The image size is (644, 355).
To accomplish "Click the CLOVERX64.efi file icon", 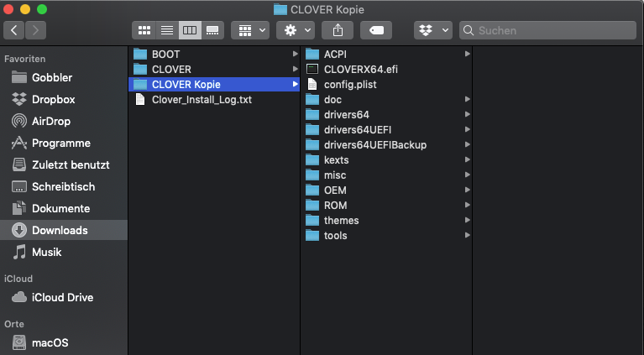I will click(312, 69).
